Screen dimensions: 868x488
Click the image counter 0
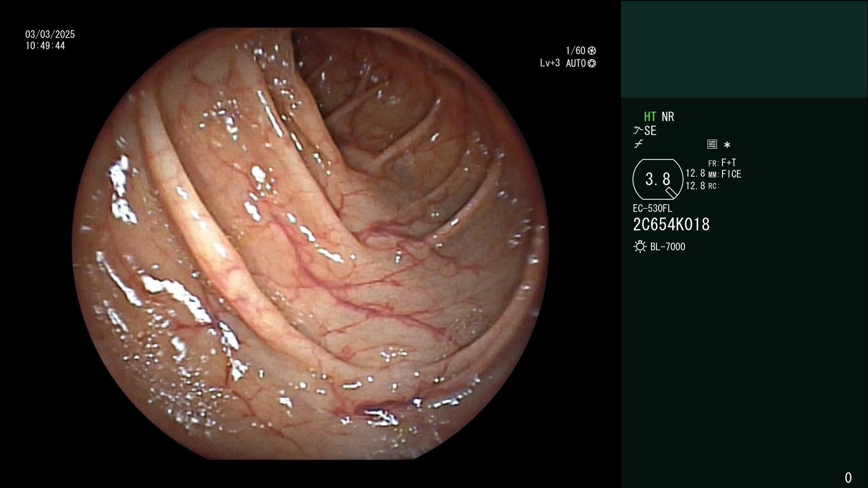coord(848,478)
